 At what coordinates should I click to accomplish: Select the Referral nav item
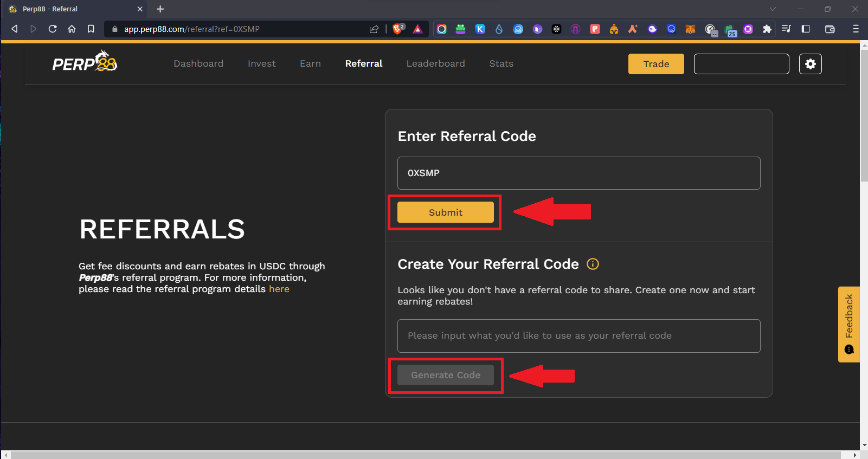coord(364,63)
